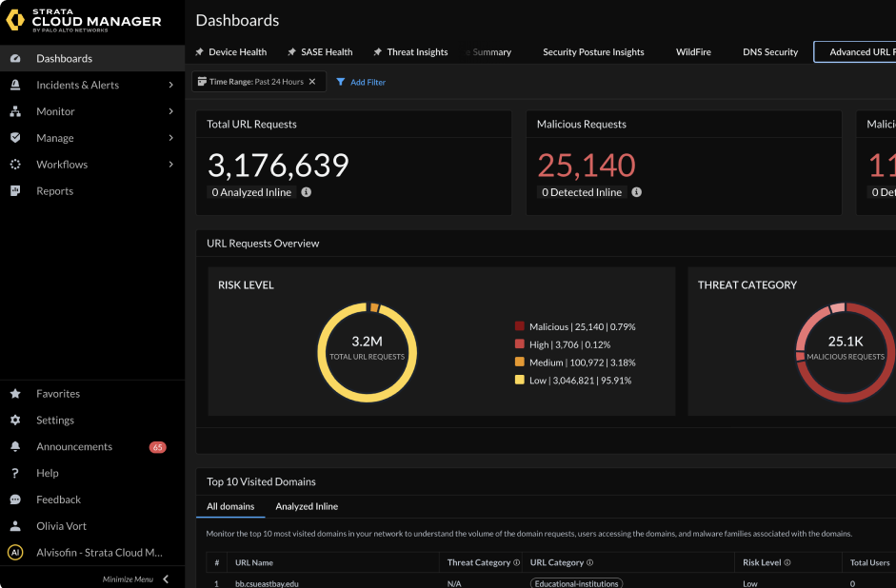
Task: Open Incidents & Alerts bell icon
Action: [x=15, y=85]
